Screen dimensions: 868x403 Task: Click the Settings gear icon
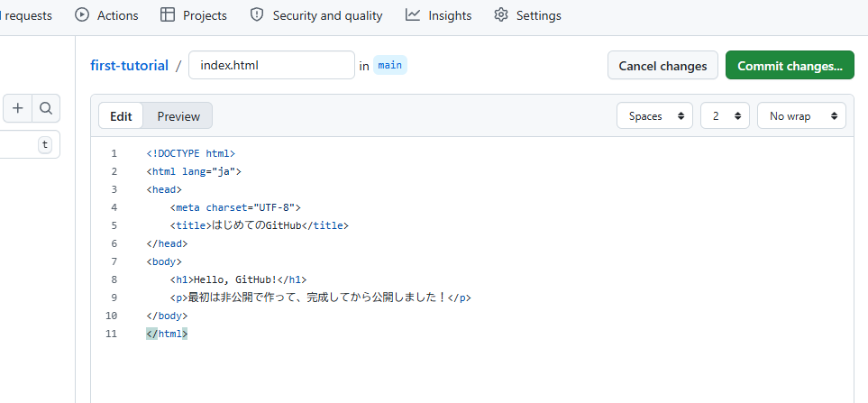click(501, 15)
